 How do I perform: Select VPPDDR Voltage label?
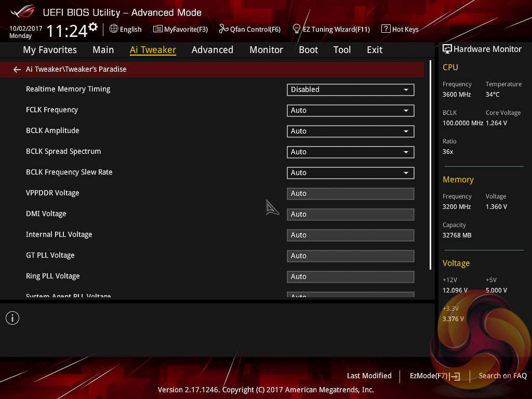[x=52, y=193]
